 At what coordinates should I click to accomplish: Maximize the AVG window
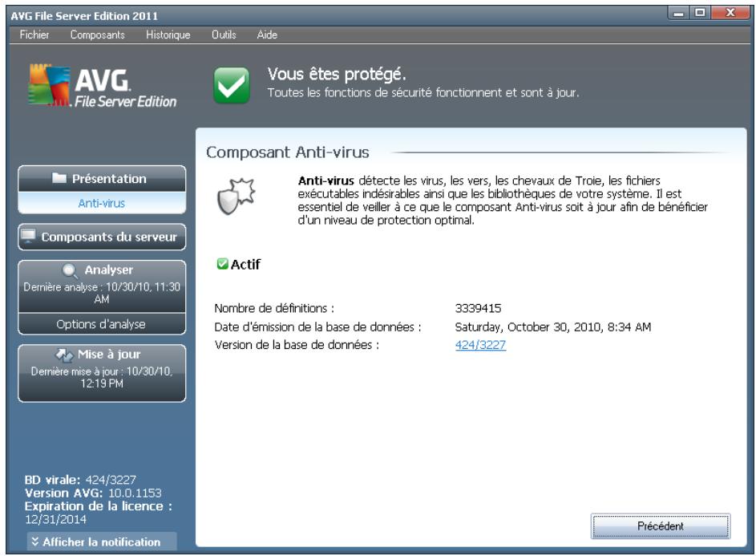pyautogui.click(x=700, y=13)
